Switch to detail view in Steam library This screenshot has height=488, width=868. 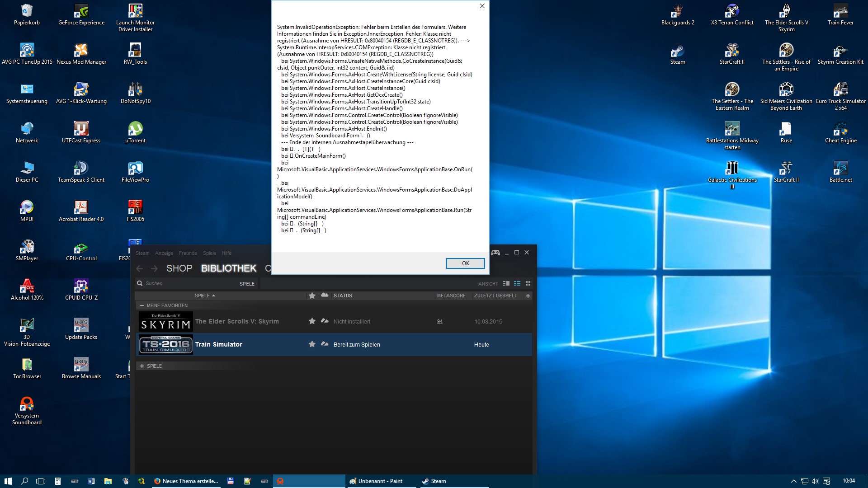click(x=506, y=283)
